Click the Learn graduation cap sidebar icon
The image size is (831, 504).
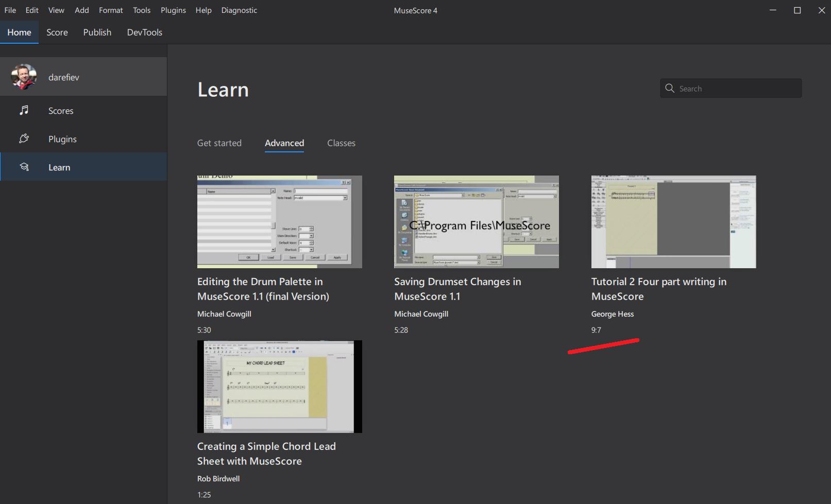pos(24,167)
